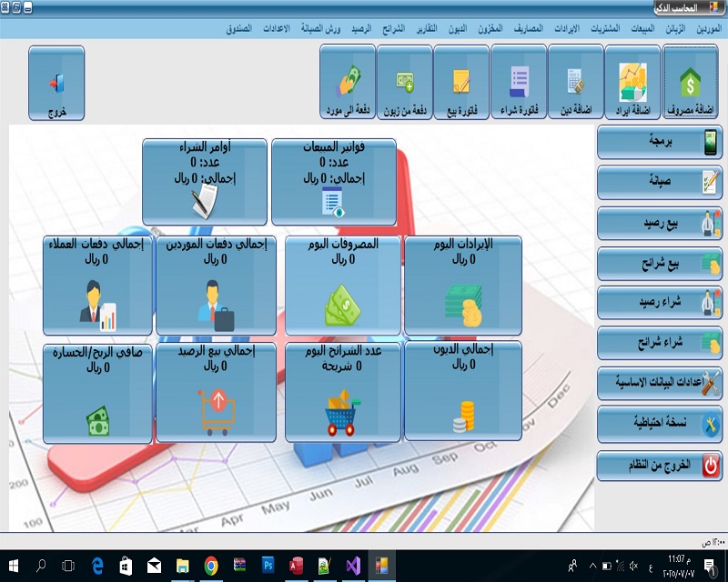Click the اضافة ايراد (add revenue) toolbar icon
The width and height of the screenshot is (728, 582).
632,84
